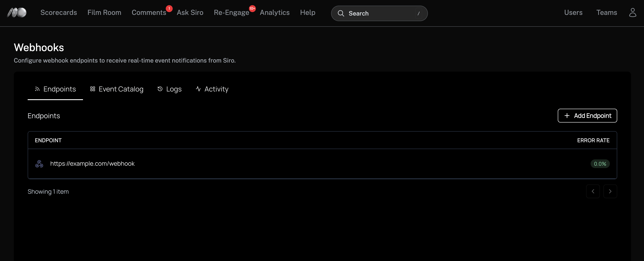Switch to the Activity tab
This screenshot has width=644, height=261.
(x=212, y=89)
